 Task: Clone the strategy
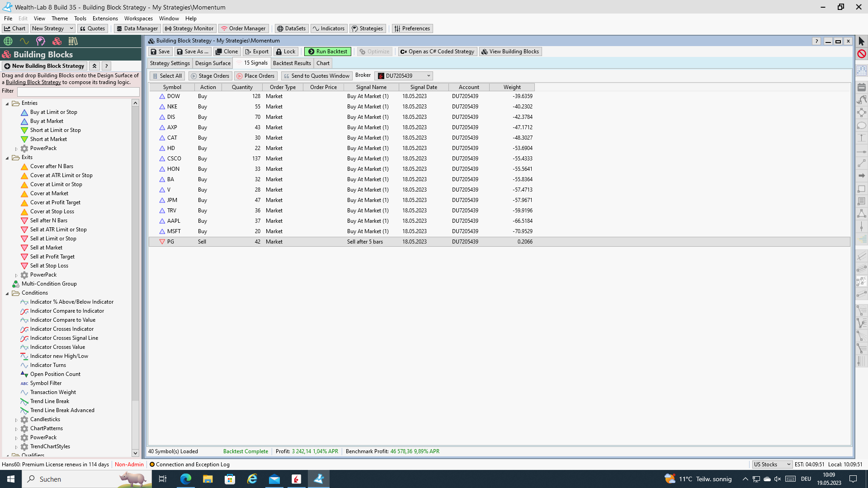[226, 52]
